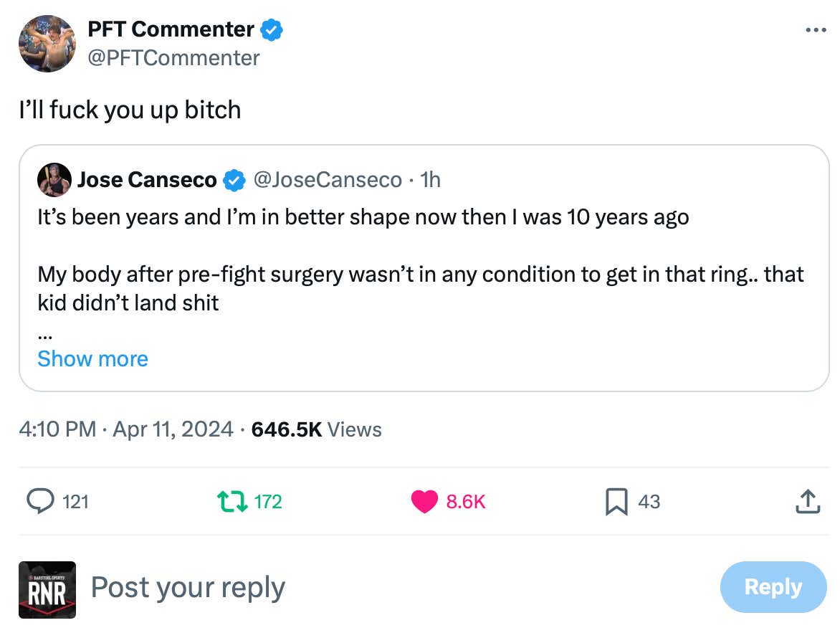Open PFT Commenter's profile picture

click(47, 43)
